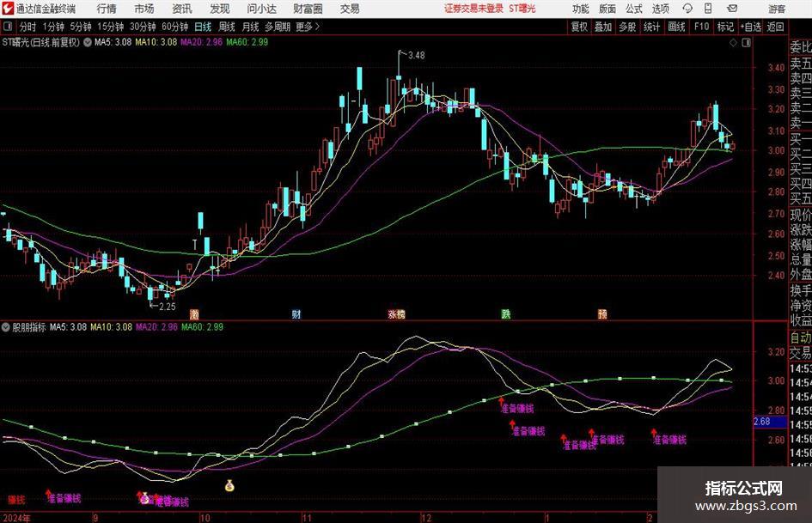
Task: Click the 叠加 overlay button
Action: (x=603, y=27)
